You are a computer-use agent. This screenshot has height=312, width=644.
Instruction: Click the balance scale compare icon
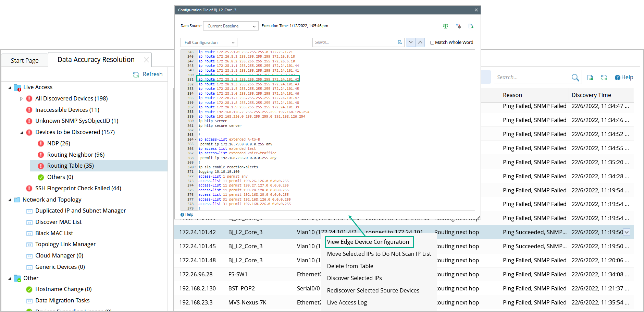click(445, 26)
